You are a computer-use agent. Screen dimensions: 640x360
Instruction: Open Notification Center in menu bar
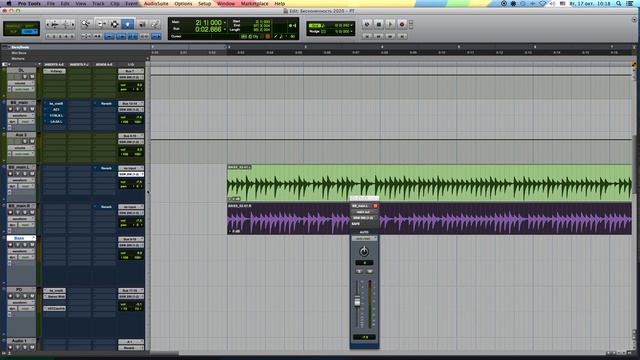click(x=630, y=3)
